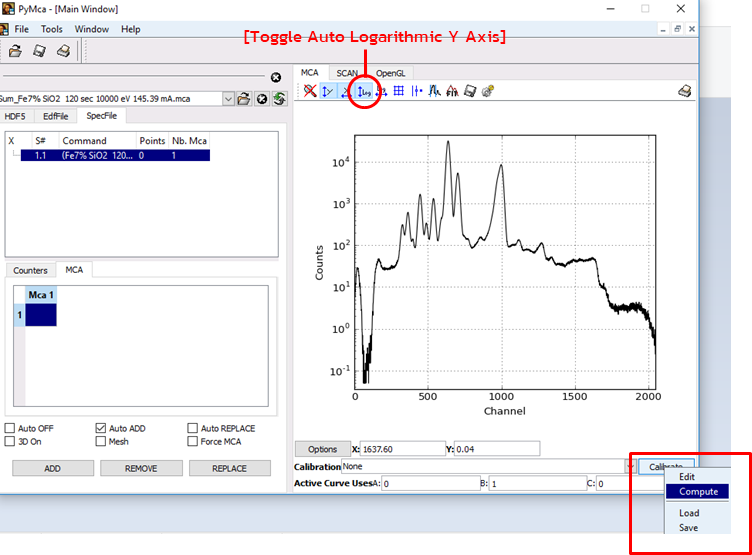The width and height of the screenshot is (752, 555).
Task: Expand the Calibration combo box
Action: pos(630,466)
